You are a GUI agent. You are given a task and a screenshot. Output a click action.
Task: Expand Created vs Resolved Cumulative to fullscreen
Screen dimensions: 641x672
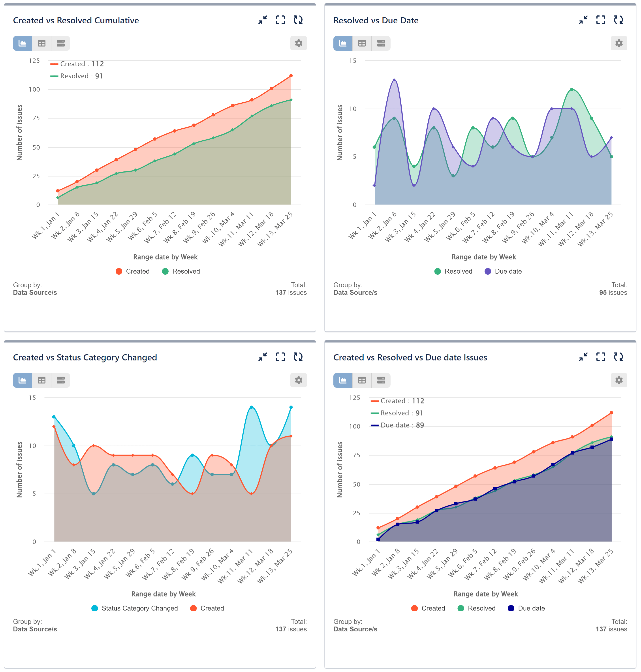click(x=280, y=20)
